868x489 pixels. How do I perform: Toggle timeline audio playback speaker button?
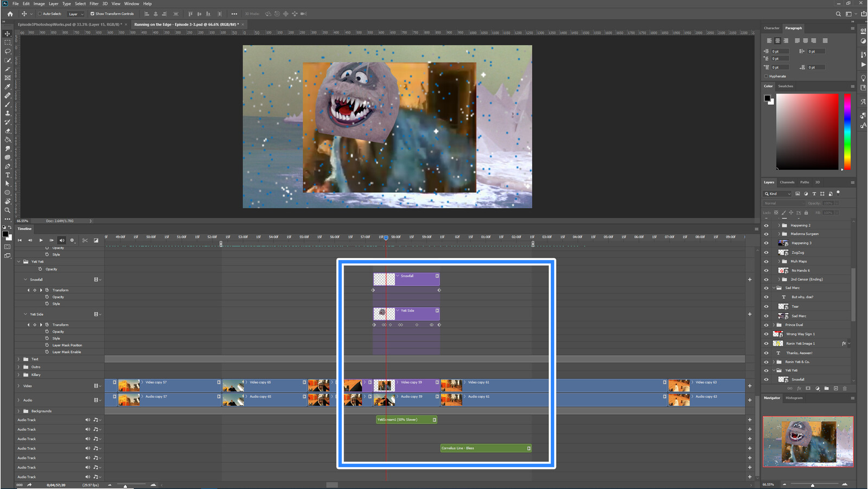click(61, 240)
